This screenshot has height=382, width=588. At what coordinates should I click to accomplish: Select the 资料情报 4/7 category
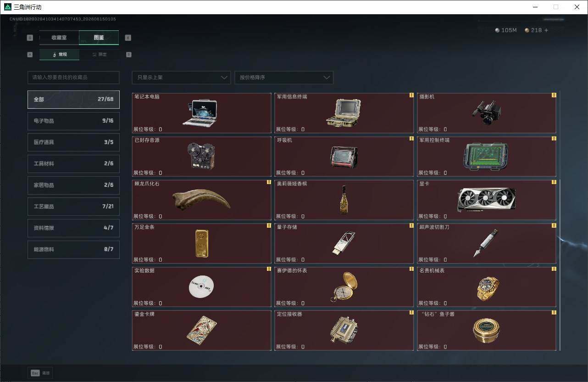click(73, 228)
